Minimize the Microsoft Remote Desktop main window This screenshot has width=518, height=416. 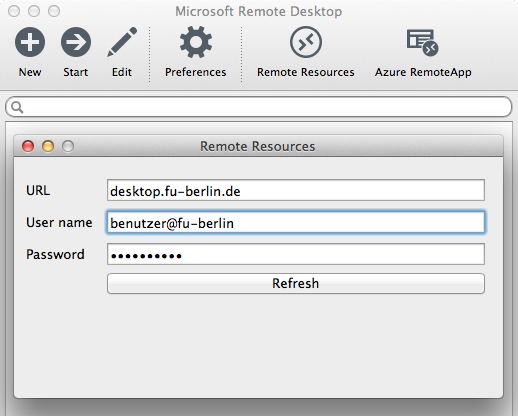coord(34,11)
